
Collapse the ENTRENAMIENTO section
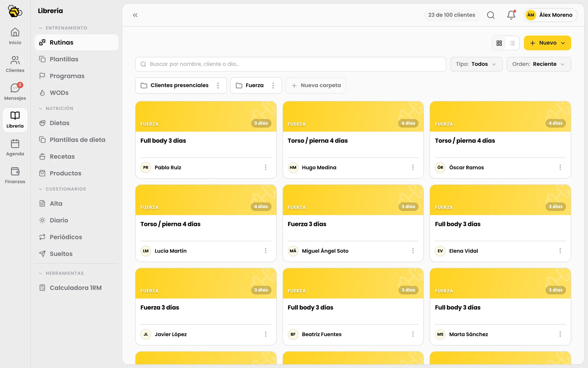pos(63,28)
